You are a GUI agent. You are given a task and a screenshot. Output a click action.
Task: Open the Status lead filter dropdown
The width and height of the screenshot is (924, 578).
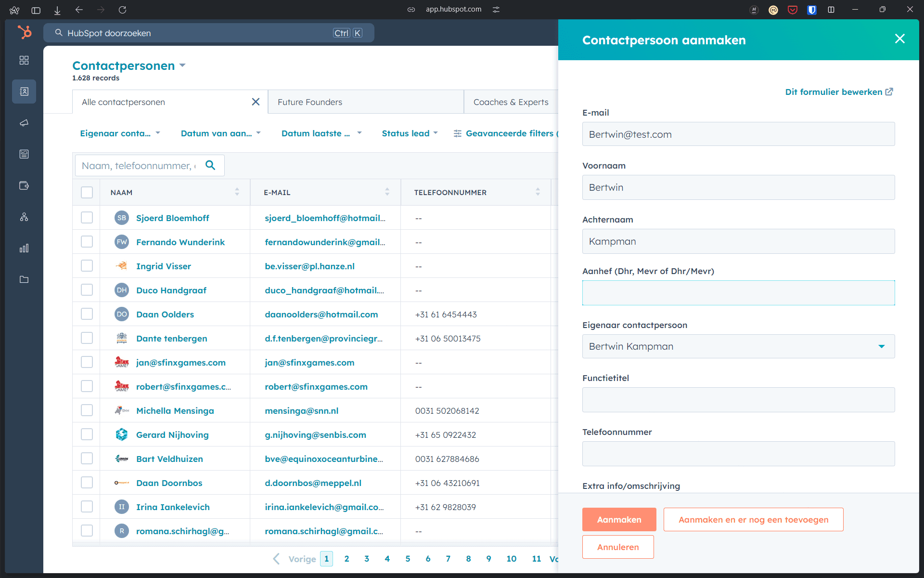pos(410,133)
